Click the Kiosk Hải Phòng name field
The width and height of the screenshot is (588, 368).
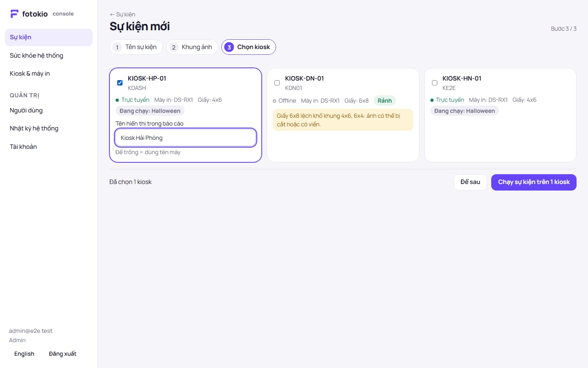point(186,138)
